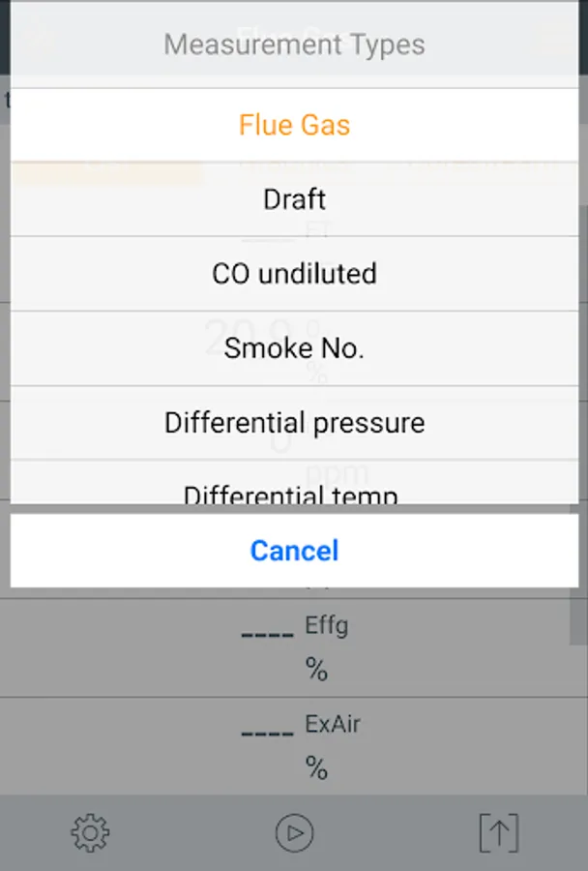Click the ExAir reading label
The image size is (588, 871).
[332, 723]
